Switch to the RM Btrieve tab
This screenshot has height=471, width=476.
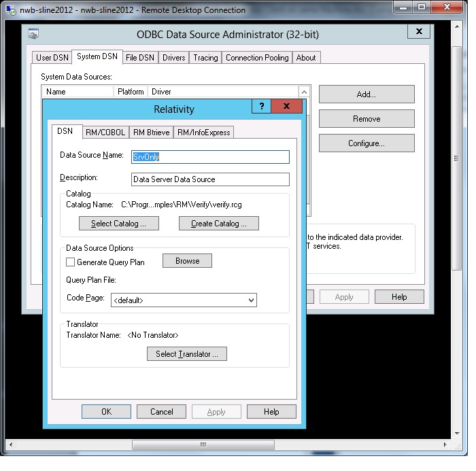pos(151,133)
